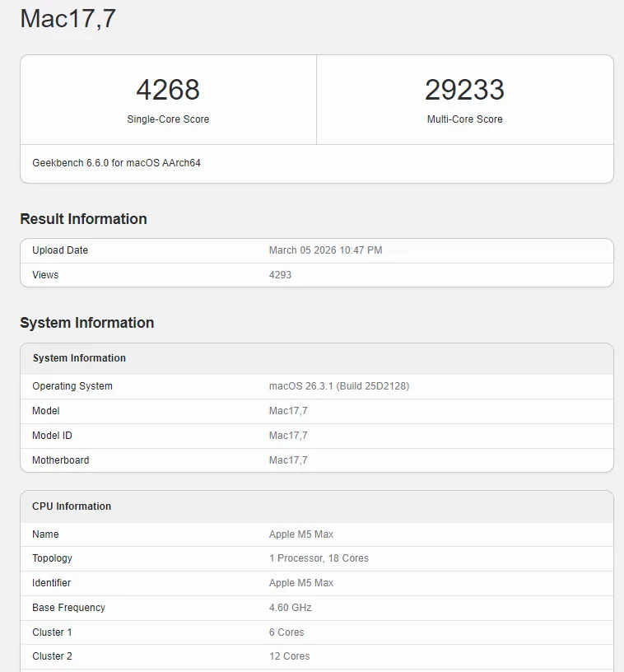Viewport: 624px width, 672px height.
Task: Click the Result Information heading
Action: 83,219
